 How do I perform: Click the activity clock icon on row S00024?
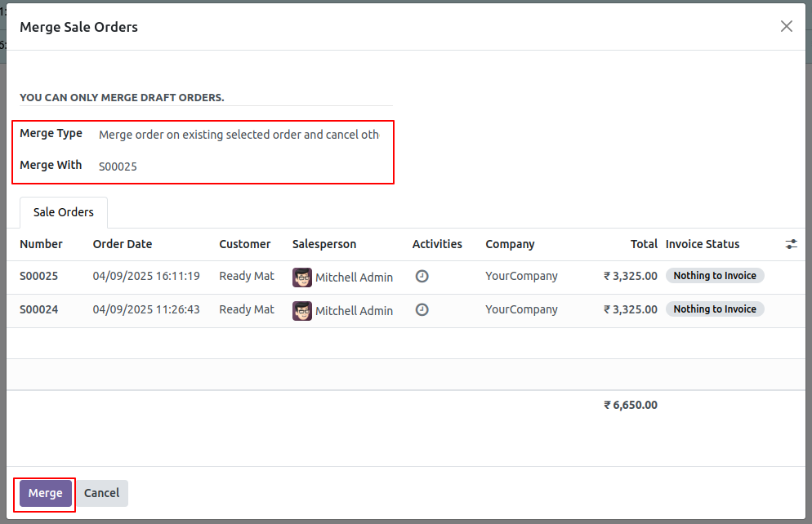tap(422, 310)
